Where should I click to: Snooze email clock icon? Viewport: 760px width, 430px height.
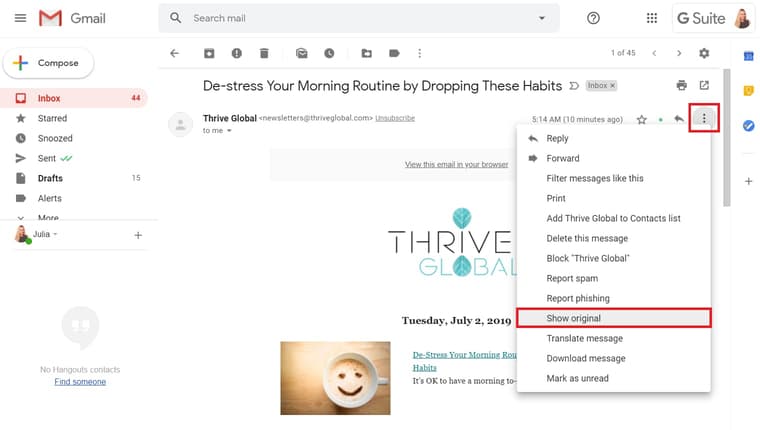coord(329,53)
